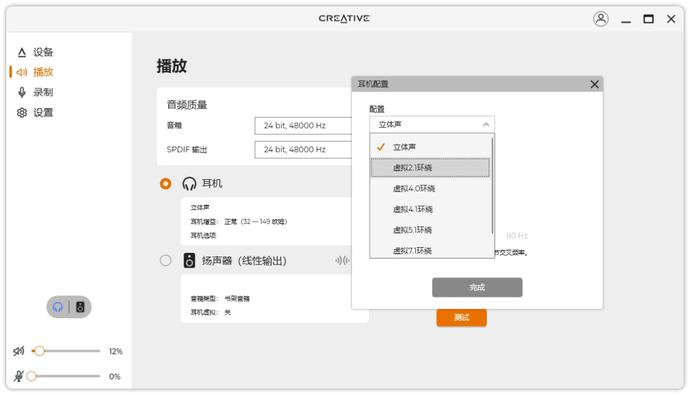Click the speaker icon beside 播放

tap(22, 72)
